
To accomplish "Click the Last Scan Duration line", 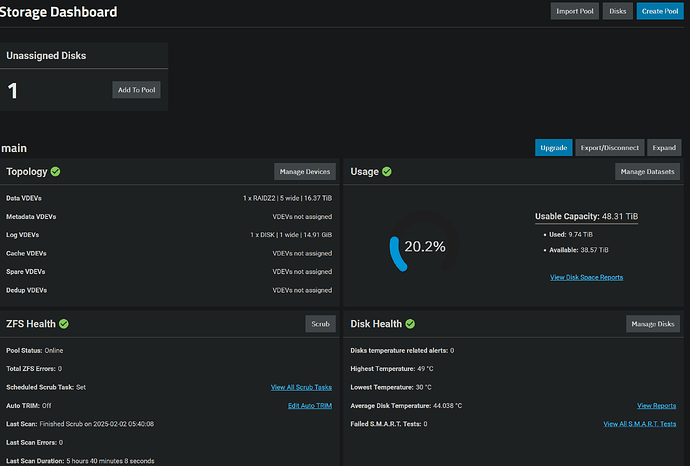I will tap(80, 461).
